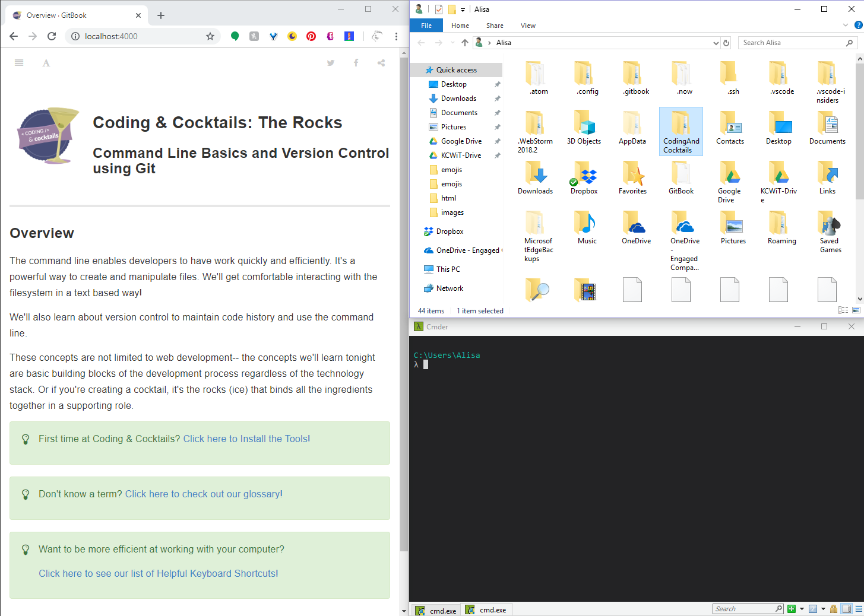Toggle Cmder lock icon in status bar
The image size is (864, 616).
point(834,609)
